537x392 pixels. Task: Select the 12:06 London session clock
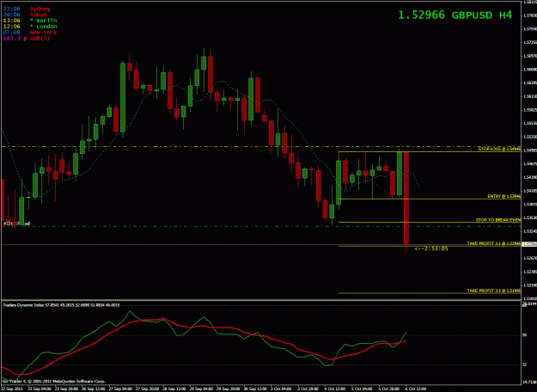pos(30,27)
